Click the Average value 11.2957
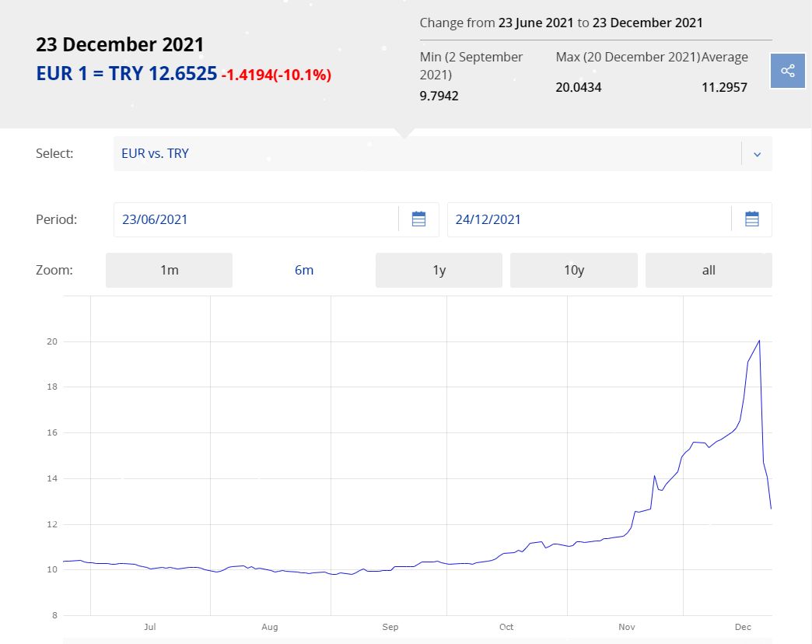812x644 pixels. 724,87
